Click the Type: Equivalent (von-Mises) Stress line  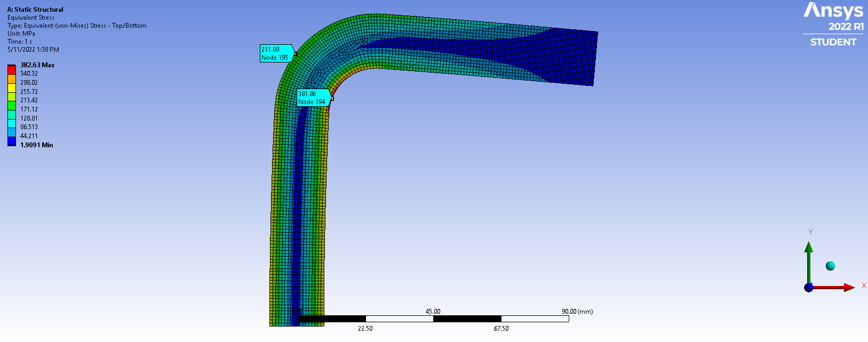[x=77, y=26]
